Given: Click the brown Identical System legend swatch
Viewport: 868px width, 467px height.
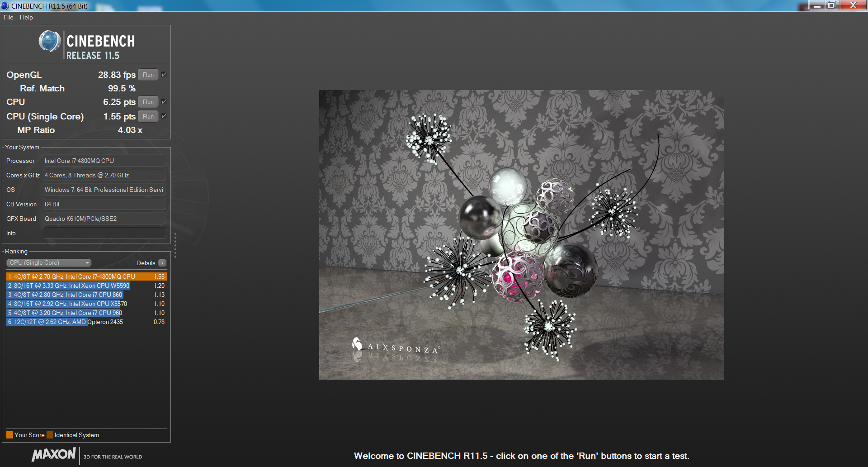Looking at the screenshot, I should (x=50, y=435).
